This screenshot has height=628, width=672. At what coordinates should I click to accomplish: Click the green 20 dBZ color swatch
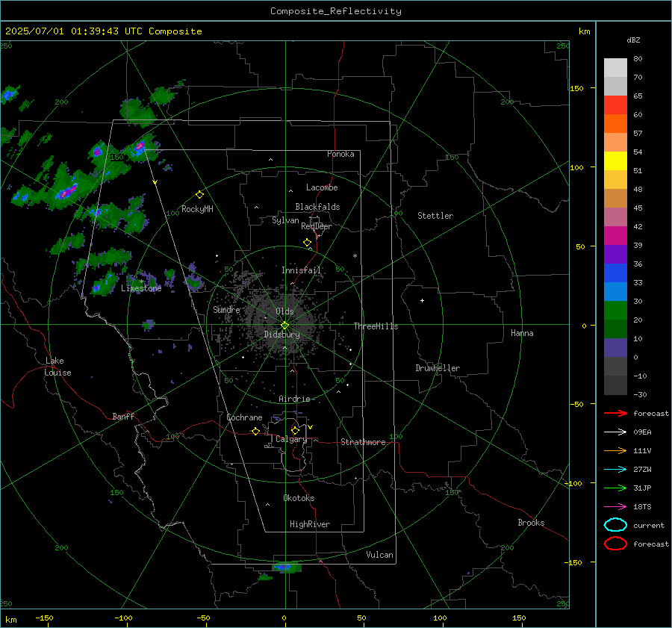click(615, 310)
